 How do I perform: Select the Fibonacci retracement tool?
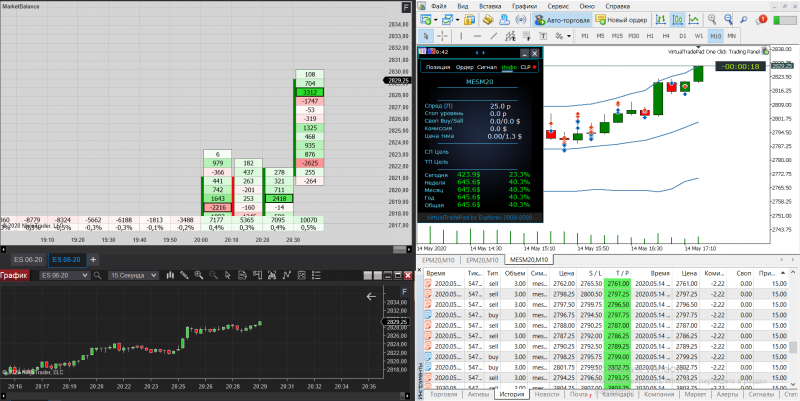pyautogui.click(x=527, y=36)
